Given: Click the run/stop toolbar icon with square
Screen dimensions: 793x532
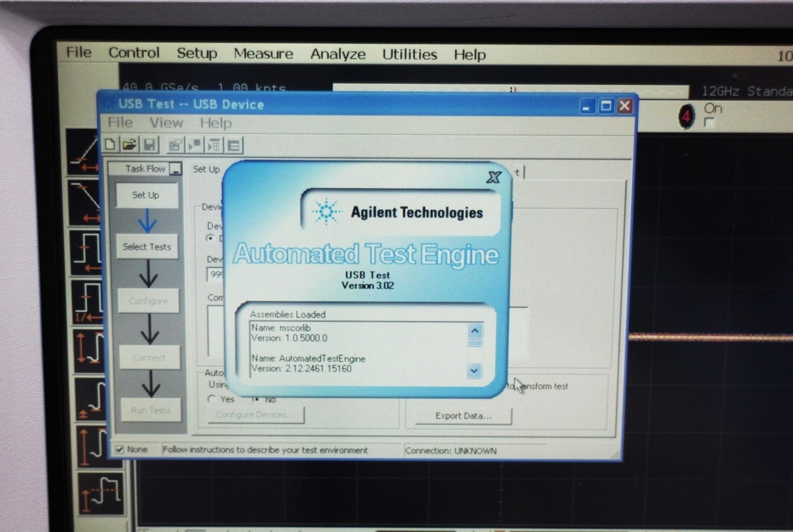Looking at the screenshot, I should click(x=195, y=145).
